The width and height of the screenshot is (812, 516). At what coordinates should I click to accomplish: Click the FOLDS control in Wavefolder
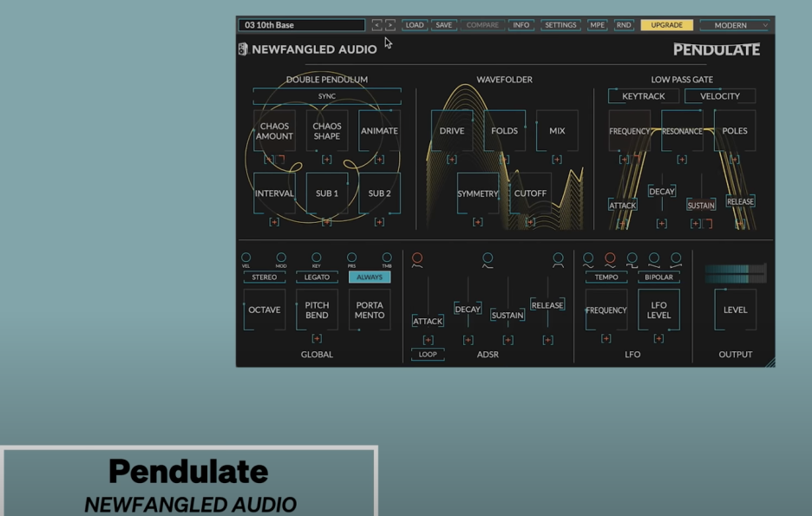[x=504, y=130]
